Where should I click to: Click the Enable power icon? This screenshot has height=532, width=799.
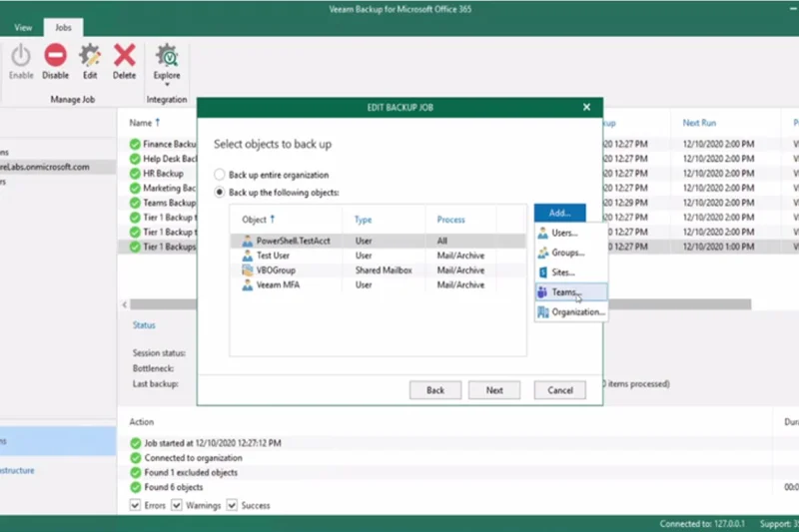(21, 56)
